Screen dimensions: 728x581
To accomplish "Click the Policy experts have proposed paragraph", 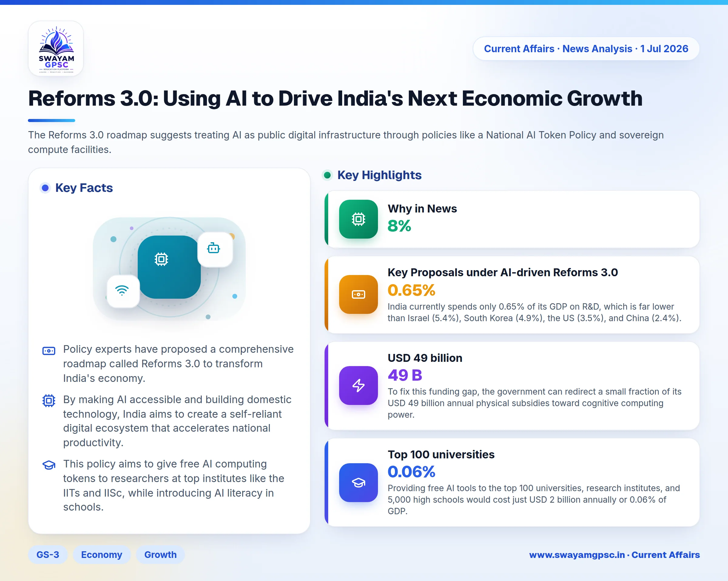I will [x=178, y=364].
